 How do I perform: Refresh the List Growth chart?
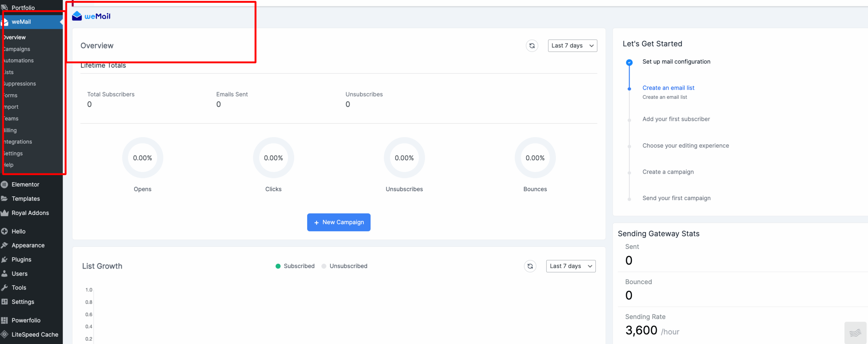point(530,266)
